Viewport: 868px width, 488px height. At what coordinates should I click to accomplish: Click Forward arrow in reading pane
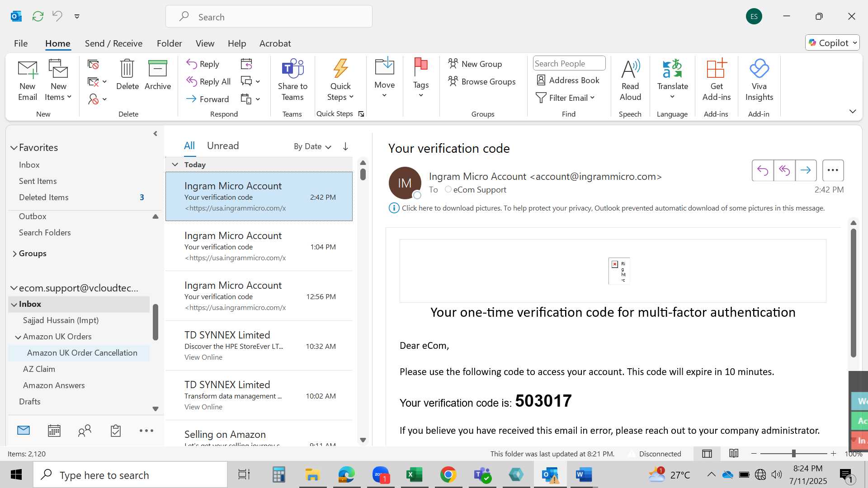point(806,170)
